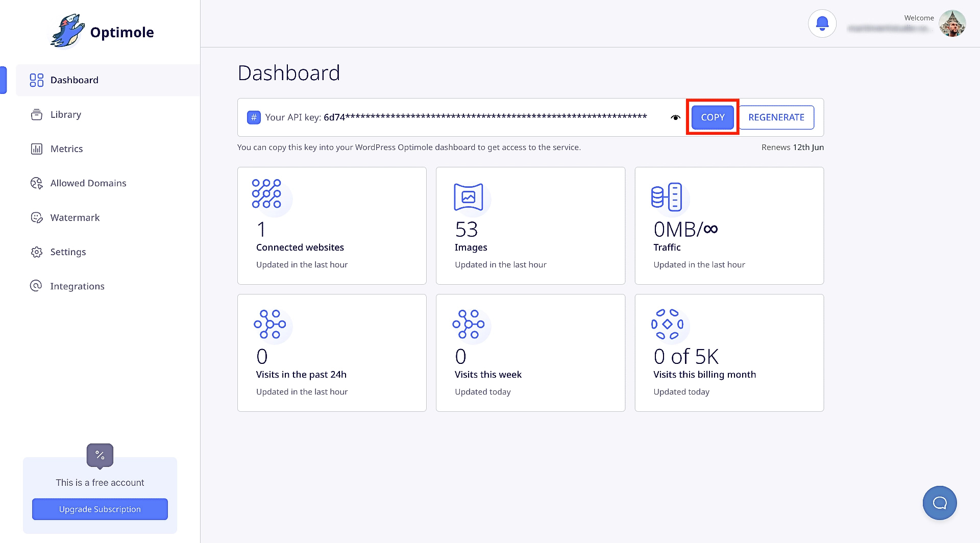Image resolution: width=980 pixels, height=543 pixels.
Task: Click the Metrics chart icon
Action: 36,149
